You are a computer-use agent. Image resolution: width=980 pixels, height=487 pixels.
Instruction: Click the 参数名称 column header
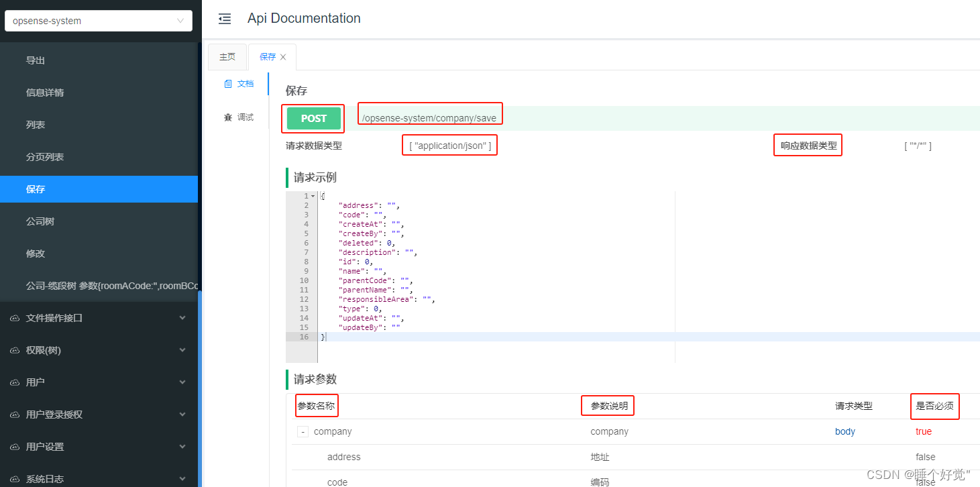coord(316,406)
